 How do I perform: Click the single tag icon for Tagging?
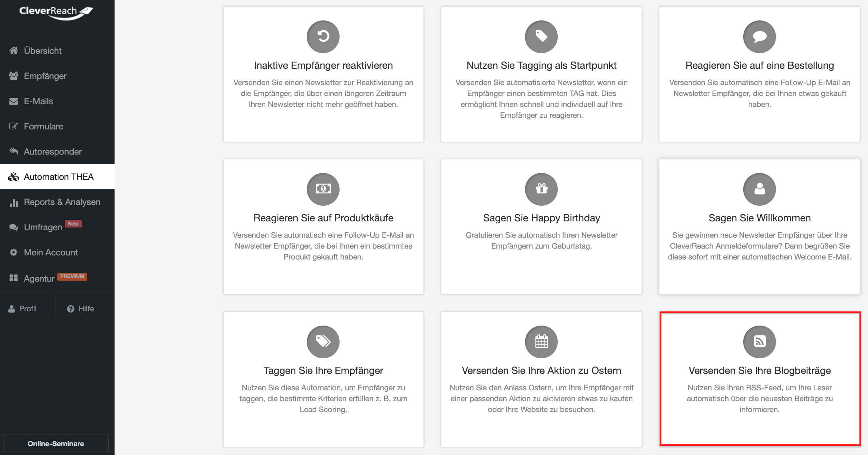(x=541, y=36)
